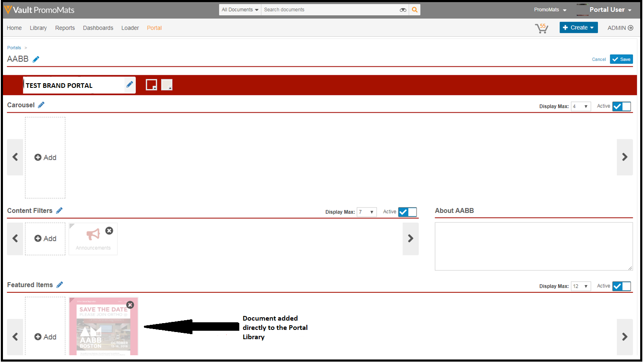Screen dimensions: 644x362
Task: Click the binoculars advanced search icon
Action: tap(403, 10)
